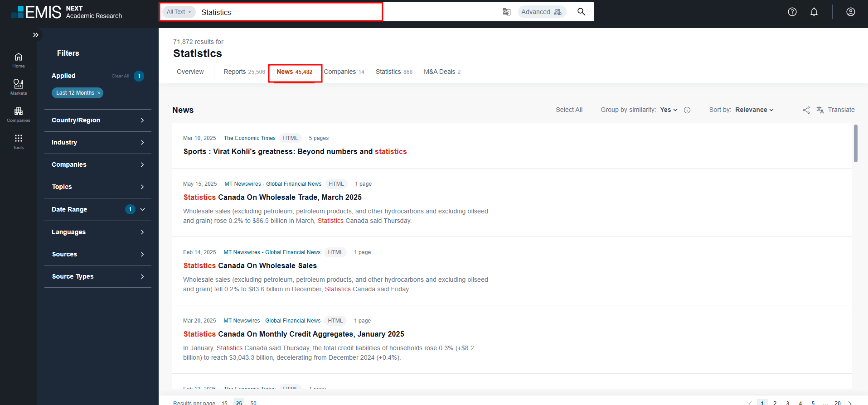This screenshot has height=405, width=868.
Task: Open the Tools grid icon
Action: tap(18, 141)
